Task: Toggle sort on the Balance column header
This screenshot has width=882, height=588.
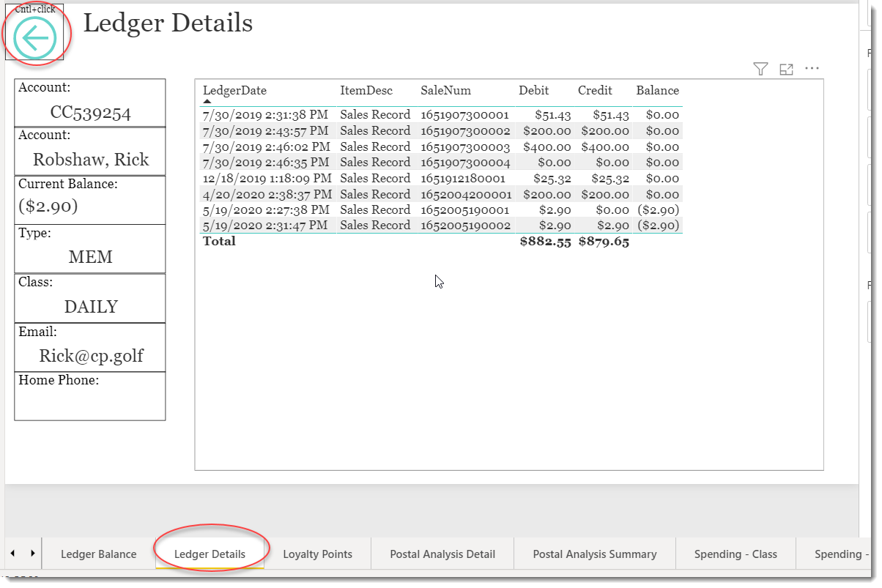Action: click(x=656, y=90)
